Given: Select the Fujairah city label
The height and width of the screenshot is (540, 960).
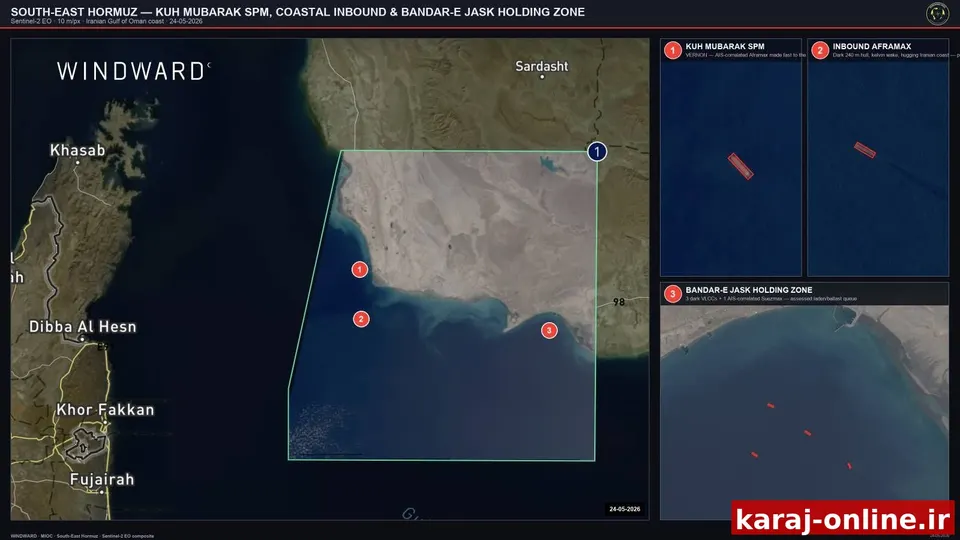Looking at the screenshot, I should click(102, 479).
